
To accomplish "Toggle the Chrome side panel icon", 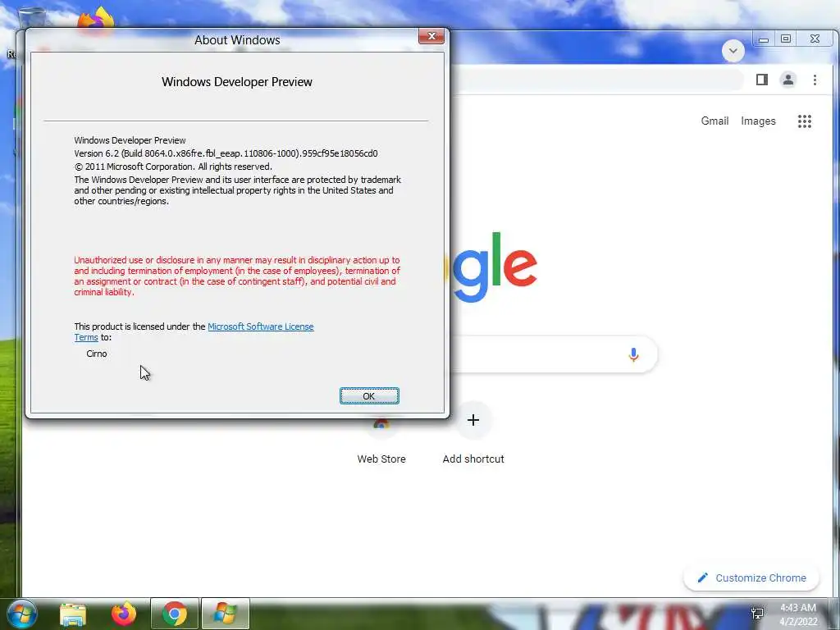I will tap(762, 80).
